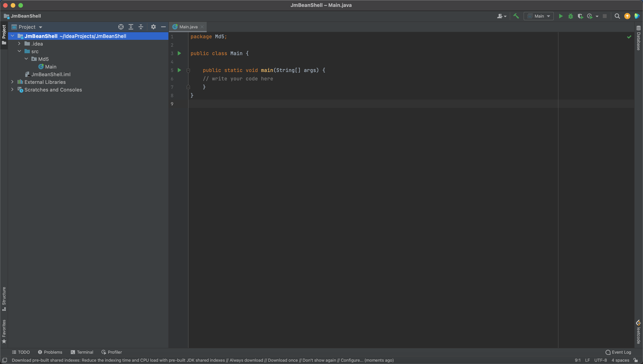Collapse the src folder
Viewport: 643px width, 364px height.
point(19,51)
